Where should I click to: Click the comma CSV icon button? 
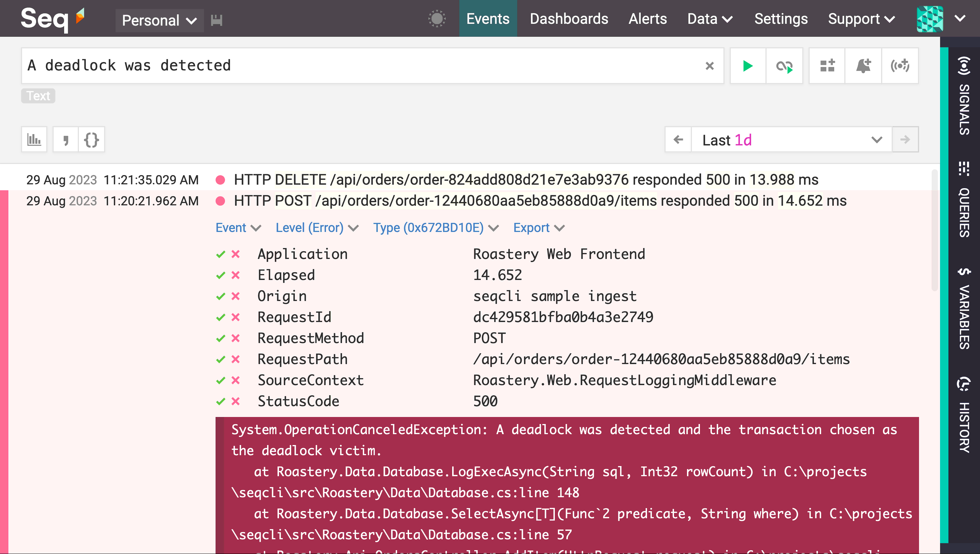[66, 140]
